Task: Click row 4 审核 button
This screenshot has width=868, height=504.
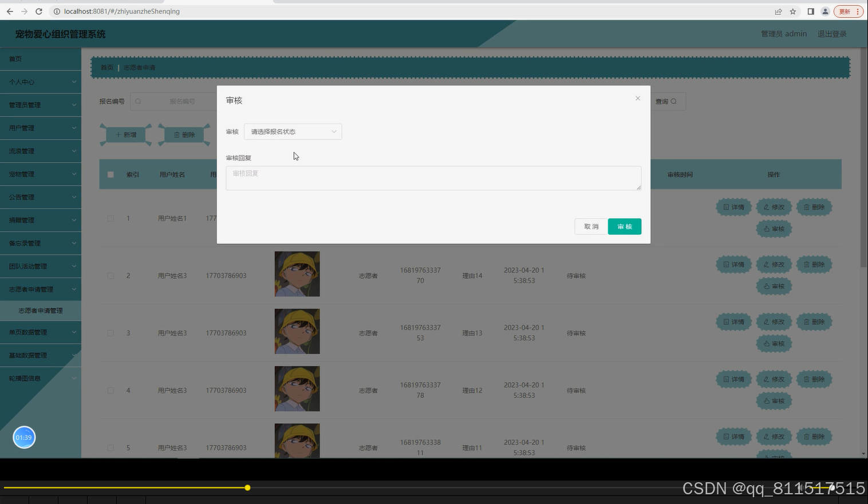Action: (774, 401)
